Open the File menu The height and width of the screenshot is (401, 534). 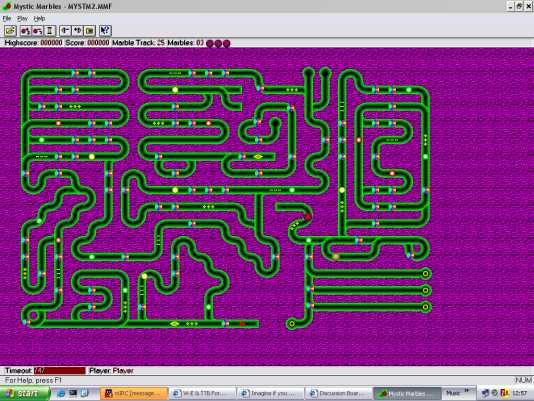(x=7, y=18)
